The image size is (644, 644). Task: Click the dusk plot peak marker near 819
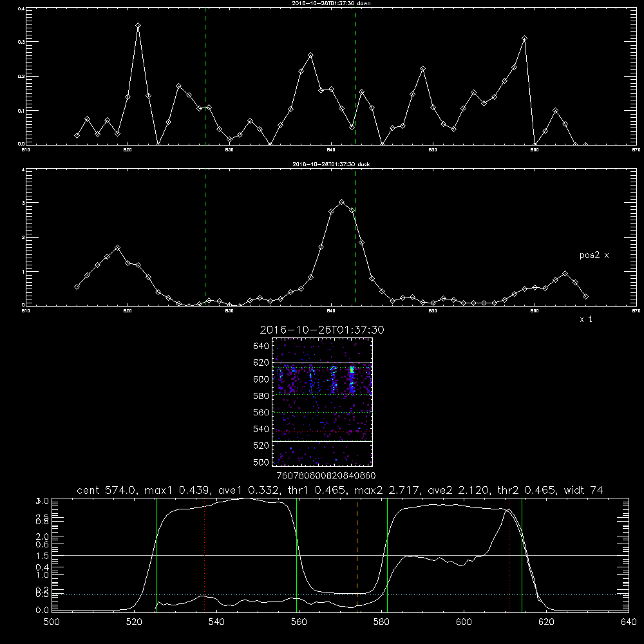(x=117, y=248)
